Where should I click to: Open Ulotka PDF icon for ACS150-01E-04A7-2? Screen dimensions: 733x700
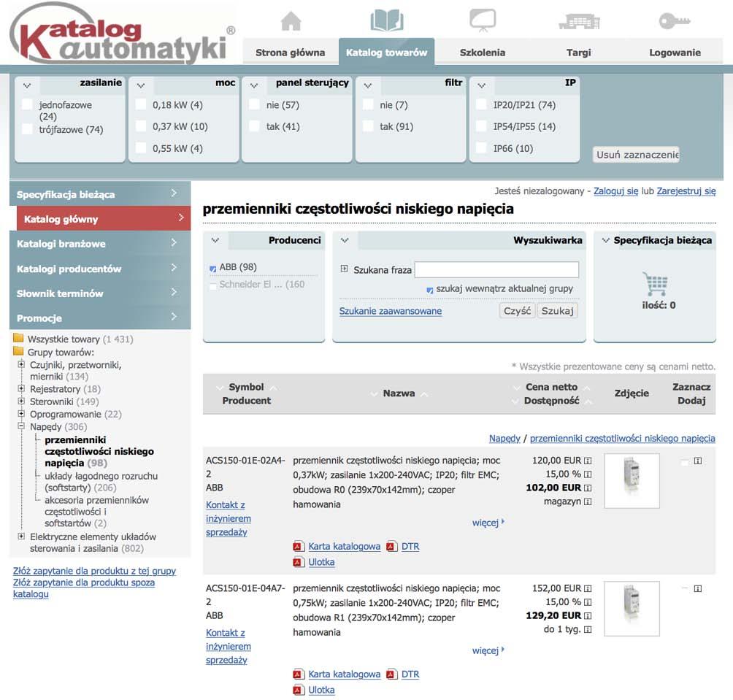point(299,691)
